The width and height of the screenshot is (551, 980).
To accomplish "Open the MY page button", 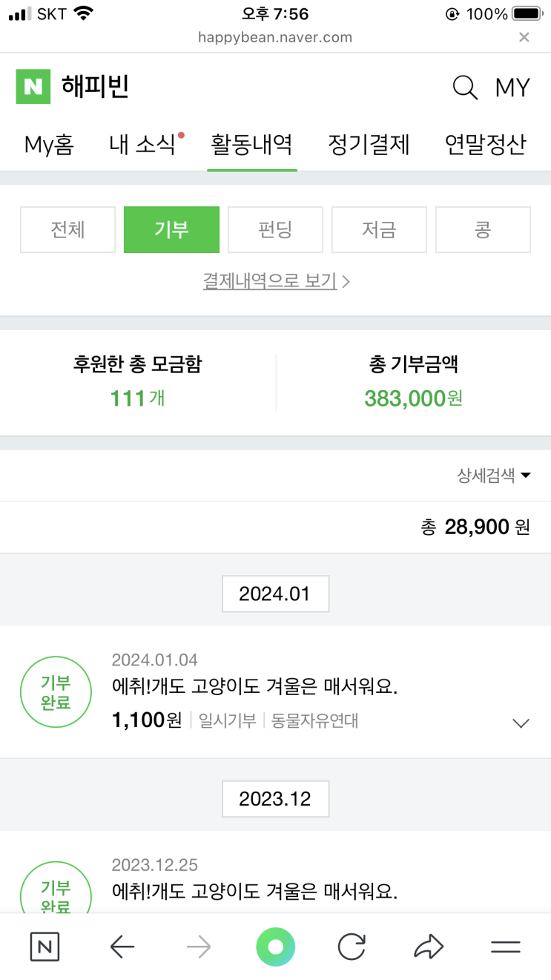I will [x=512, y=88].
